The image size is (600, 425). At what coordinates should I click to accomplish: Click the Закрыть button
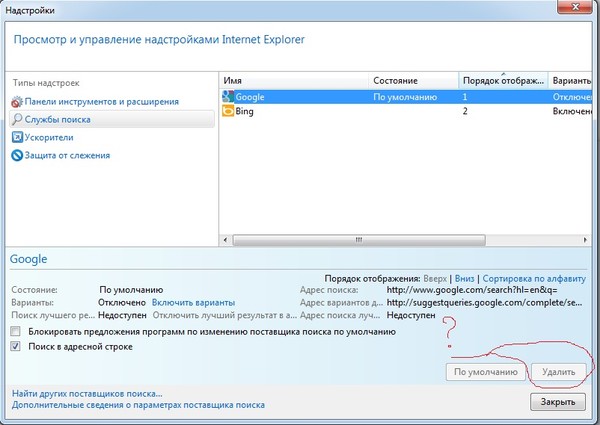(558, 402)
